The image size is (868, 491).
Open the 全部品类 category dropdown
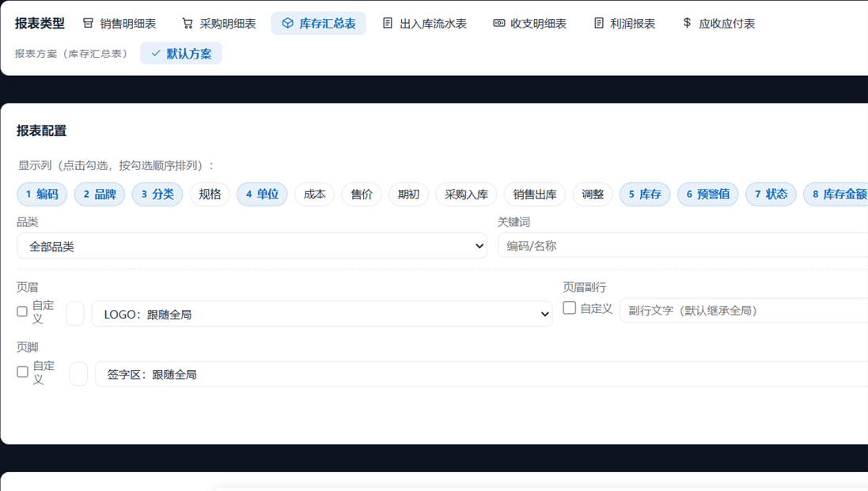pyautogui.click(x=252, y=246)
